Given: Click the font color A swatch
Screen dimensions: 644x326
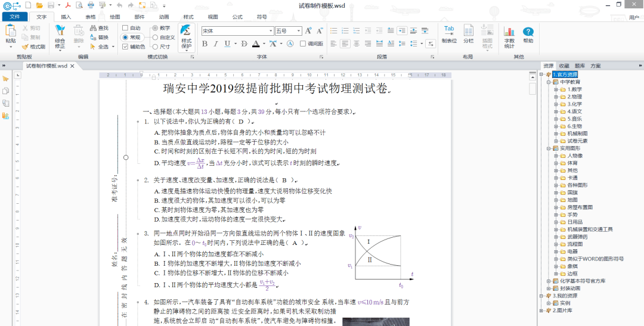Looking at the screenshot, I should pyautogui.click(x=255, y=44).
